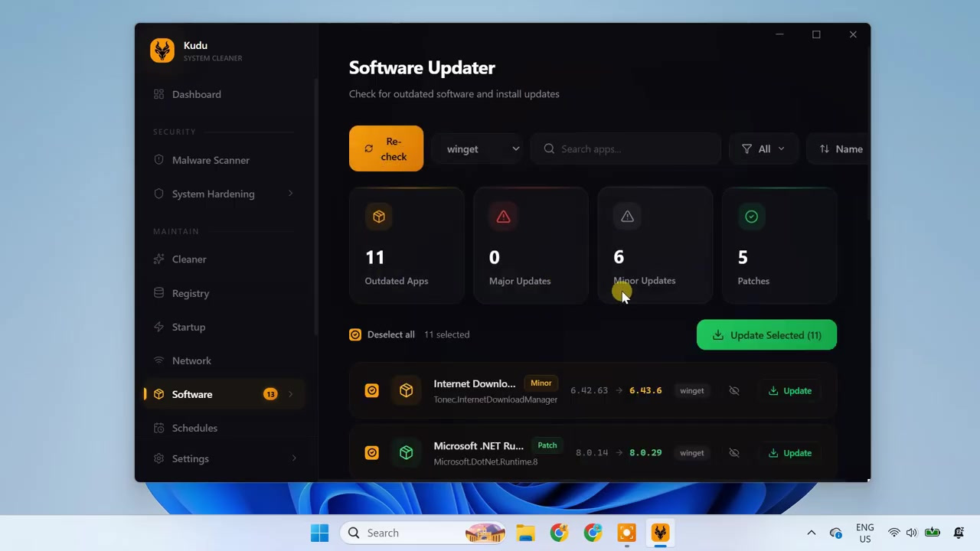Click the Kudu app icon in taskbar
This screenshot has height=551, width=980.
click(x=660, y=533)
